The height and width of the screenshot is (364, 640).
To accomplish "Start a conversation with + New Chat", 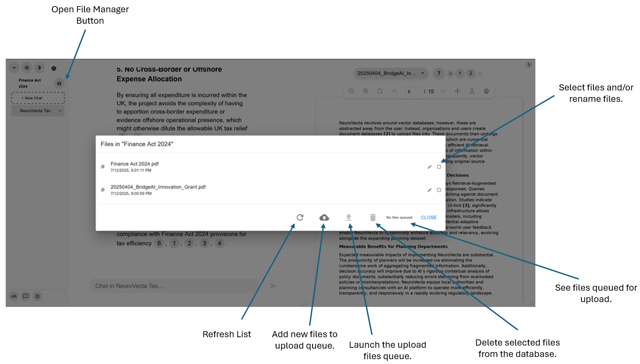I will 38,98.
